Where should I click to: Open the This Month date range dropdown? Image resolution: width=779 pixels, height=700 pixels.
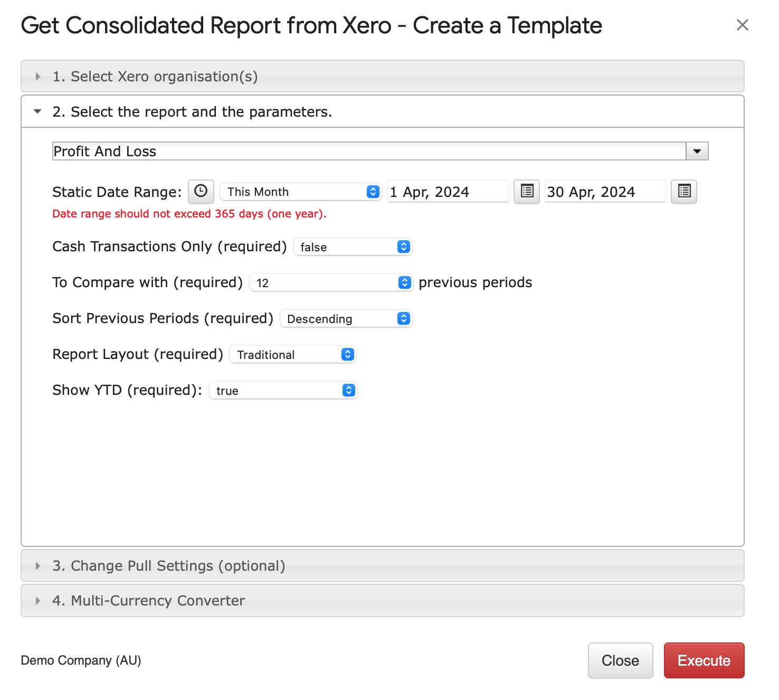click(x=301, y=192)
